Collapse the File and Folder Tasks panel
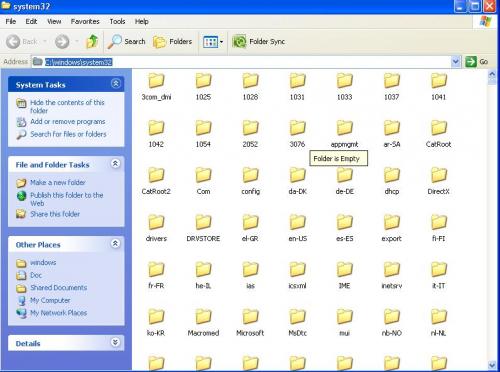 tap(115, 164)
